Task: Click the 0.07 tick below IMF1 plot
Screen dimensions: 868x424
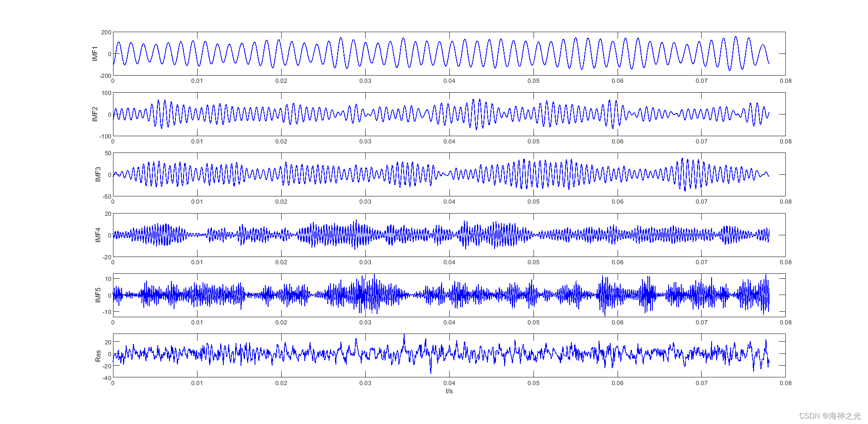Action: point(702,81)
